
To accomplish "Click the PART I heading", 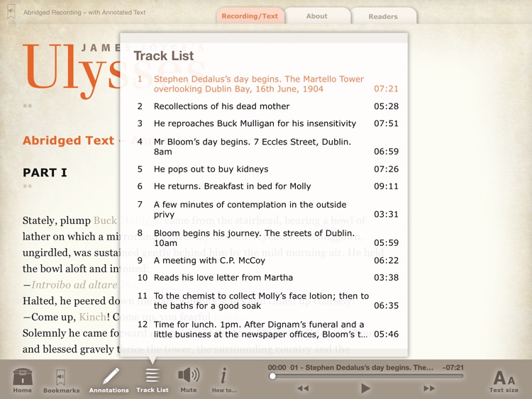I will (45, 172).
